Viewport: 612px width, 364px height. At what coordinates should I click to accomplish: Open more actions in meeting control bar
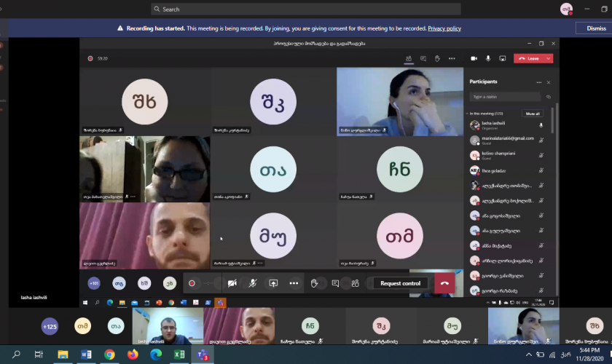point(294,283)
